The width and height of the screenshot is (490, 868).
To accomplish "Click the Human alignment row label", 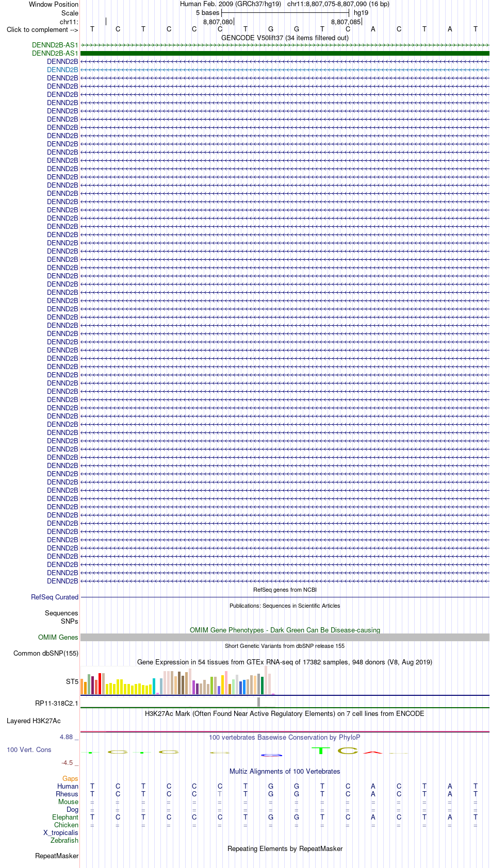I will pos(68,786).
